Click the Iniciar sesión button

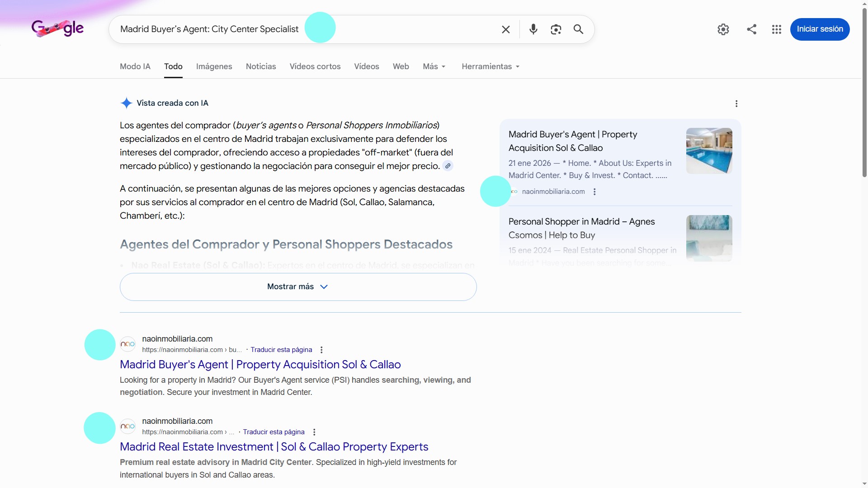[x=819, y=29]
